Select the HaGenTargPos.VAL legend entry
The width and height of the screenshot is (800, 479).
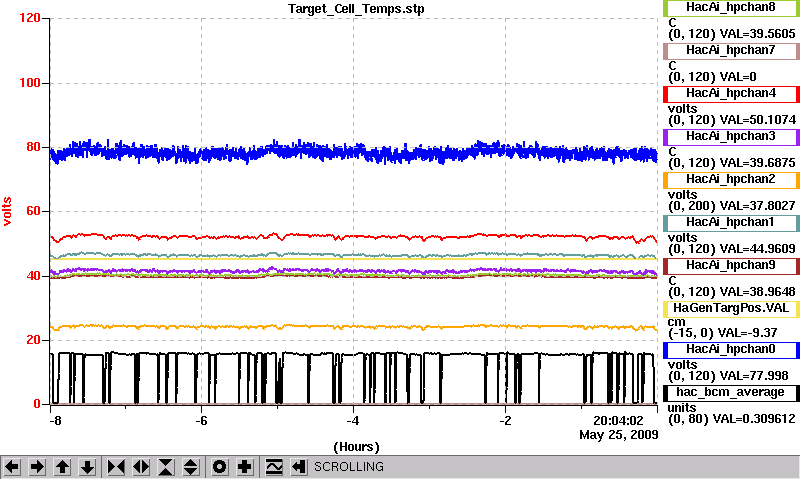point(731,309)
